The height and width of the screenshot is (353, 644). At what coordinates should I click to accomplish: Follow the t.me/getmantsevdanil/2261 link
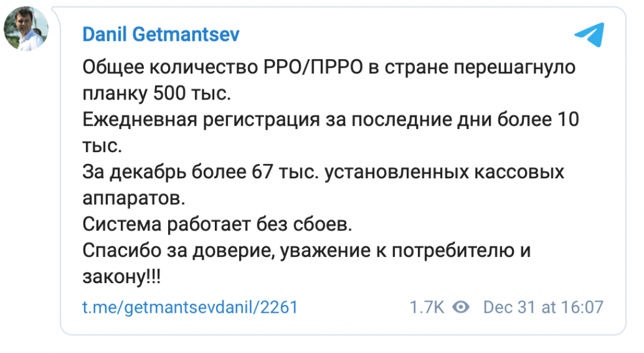coord(189,307)
